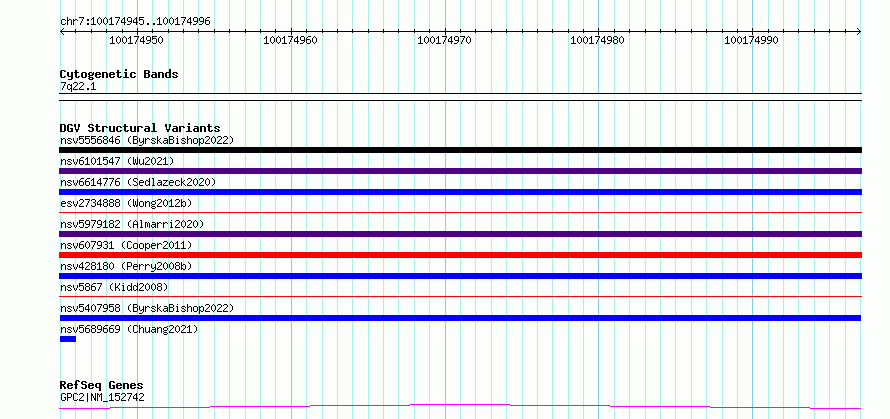Open variant esv2734888 (Wong2012b) label
Viewport: 890px width, 419px height.
(128, 203)
